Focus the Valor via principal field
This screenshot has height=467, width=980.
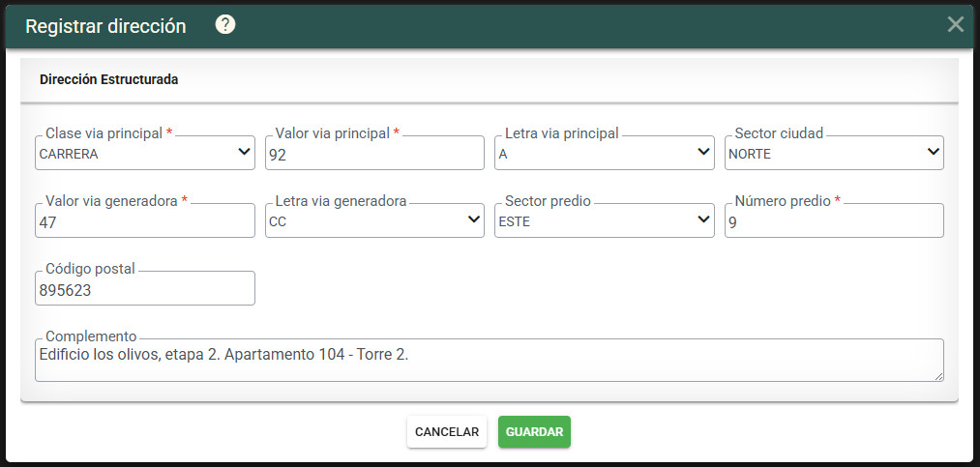pyautogui.click(x=374, y=153)
